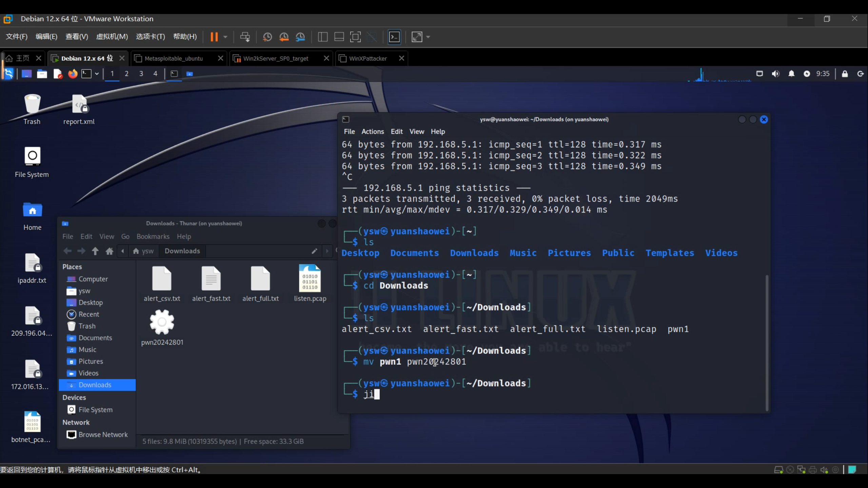Open Firefox from the Kali panel
868x488 pixels.
[73, 74]
